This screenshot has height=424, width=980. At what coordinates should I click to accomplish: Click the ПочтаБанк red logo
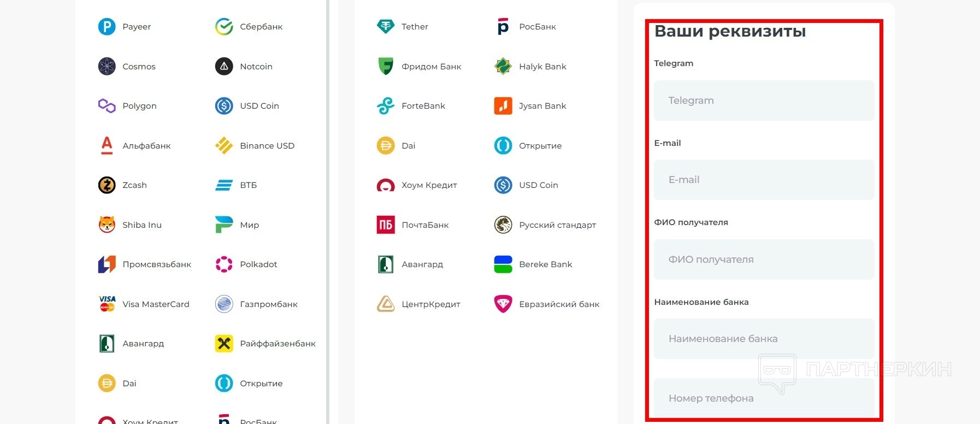coord(386,225)
